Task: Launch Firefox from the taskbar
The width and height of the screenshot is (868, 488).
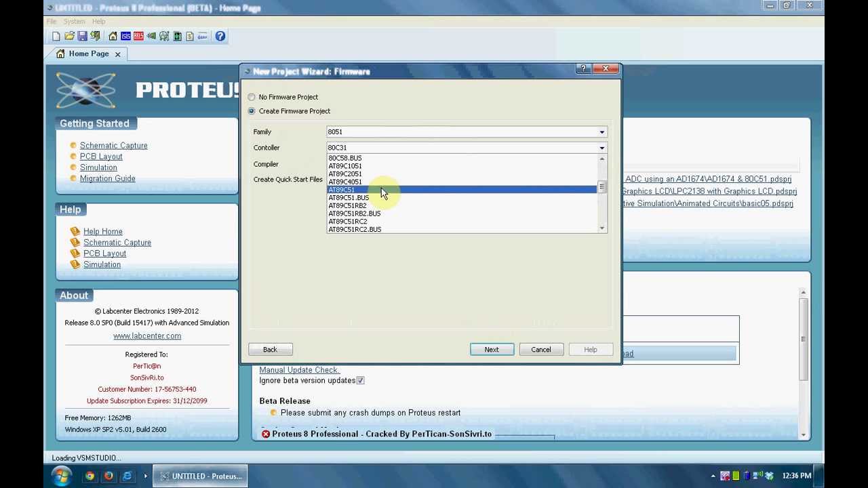Action: point(108,476)
